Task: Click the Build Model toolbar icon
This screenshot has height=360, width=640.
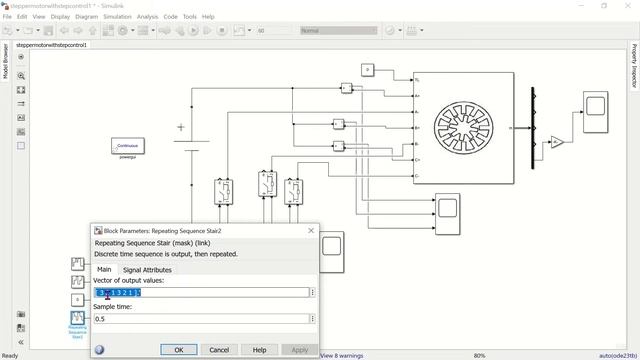Action: (x=412, y=31)
